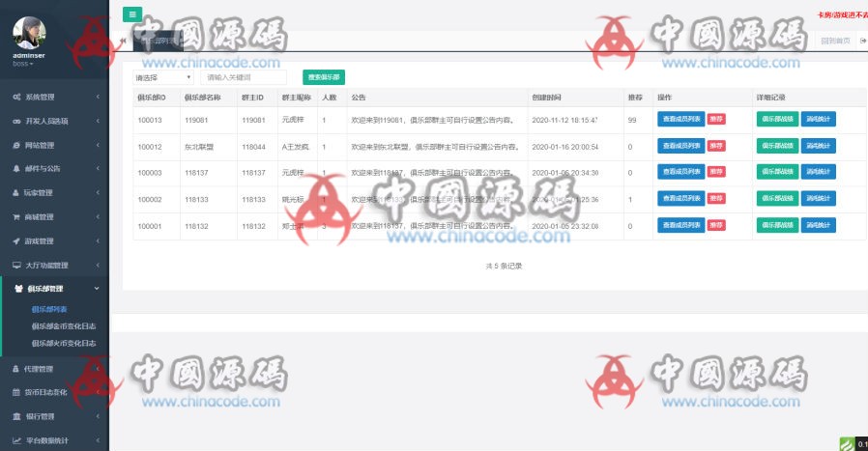Click 俱乐部战绩 for club 100002

coord(778,198)
